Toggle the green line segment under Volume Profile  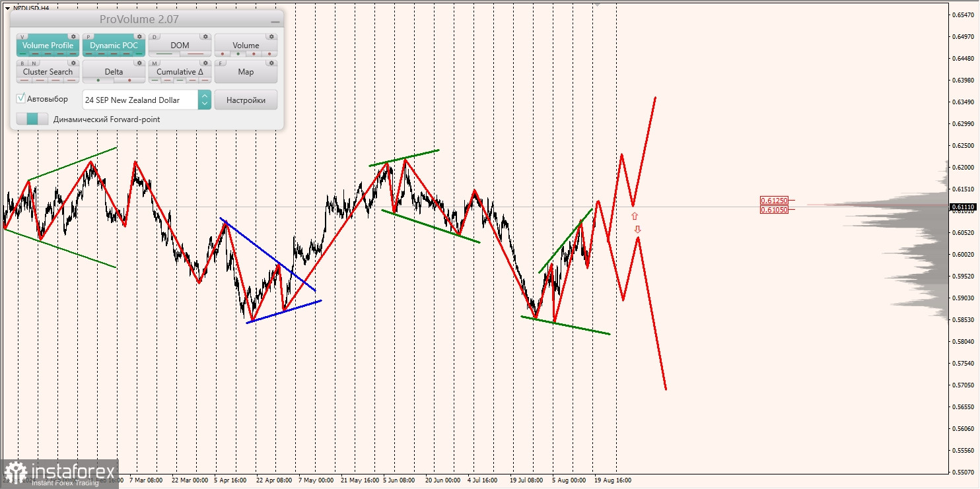point(23,53)
